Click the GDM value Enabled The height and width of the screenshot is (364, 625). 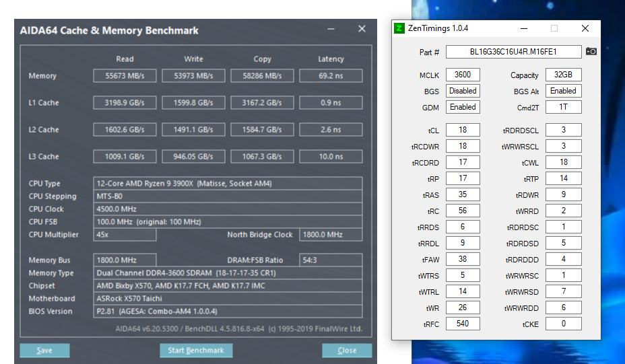[x=463, y=107]
